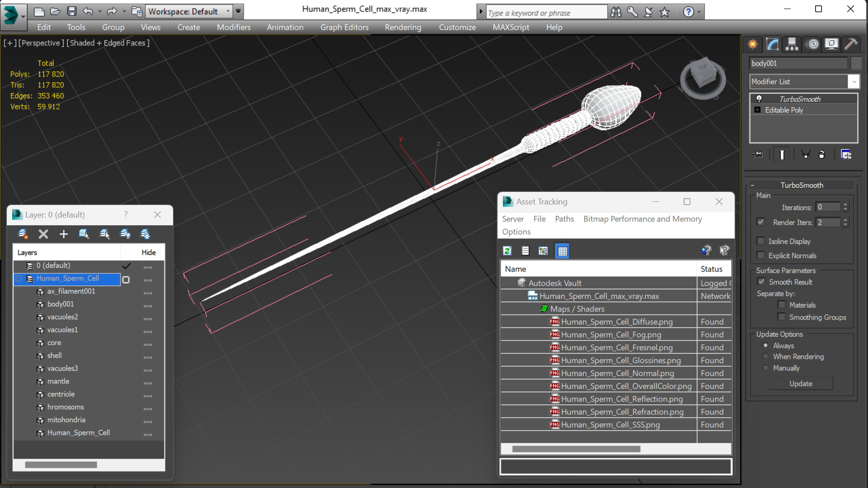Click the New Scene file icon
Viewport: 868px width, 488px height.
coord(39,11)
